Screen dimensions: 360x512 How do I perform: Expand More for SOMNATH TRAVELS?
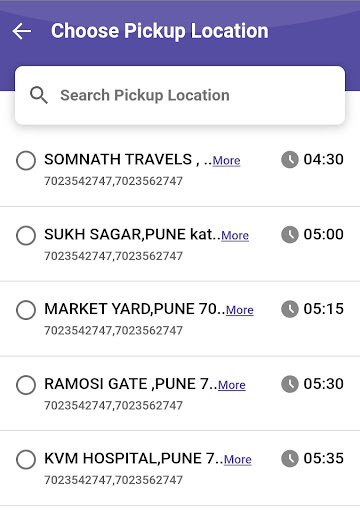click(x=226, y=161)
